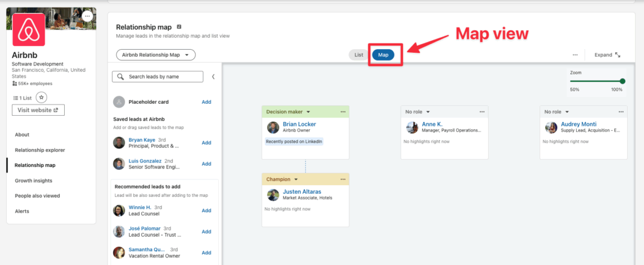Go to Relationship explorer in sidebar

coord(40,150)
